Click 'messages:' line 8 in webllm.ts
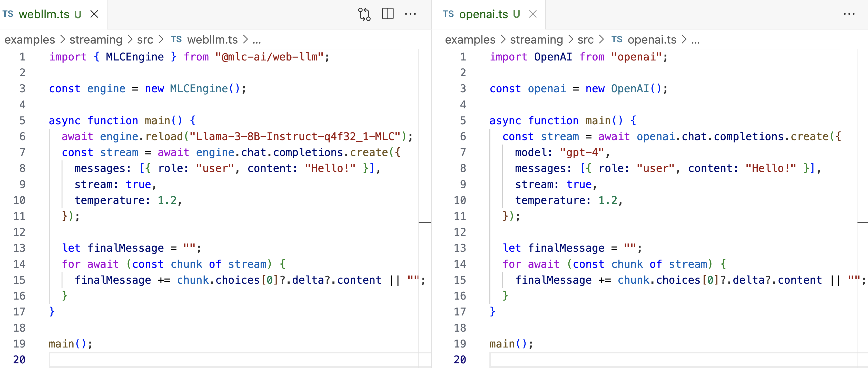 point(103,169)
